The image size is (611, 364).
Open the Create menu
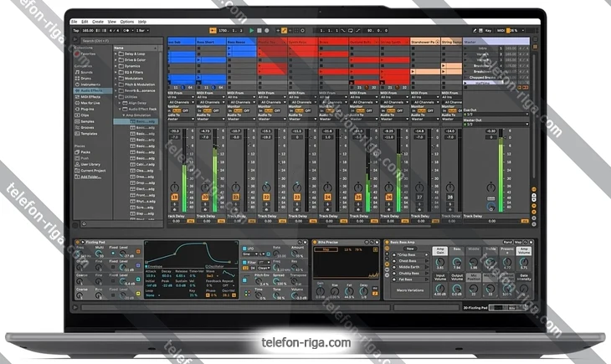point(98,21)
